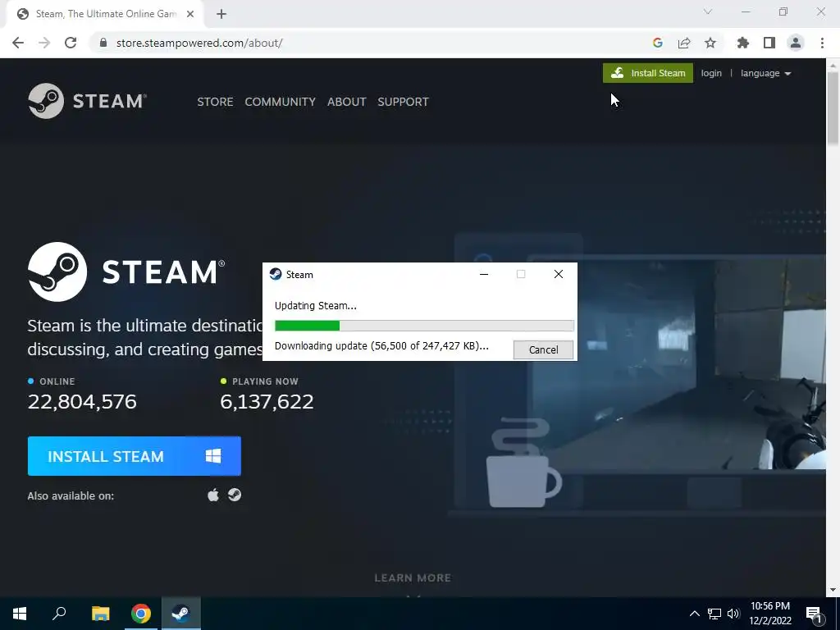Click the large Steam logo above the description

click(126, 272)
